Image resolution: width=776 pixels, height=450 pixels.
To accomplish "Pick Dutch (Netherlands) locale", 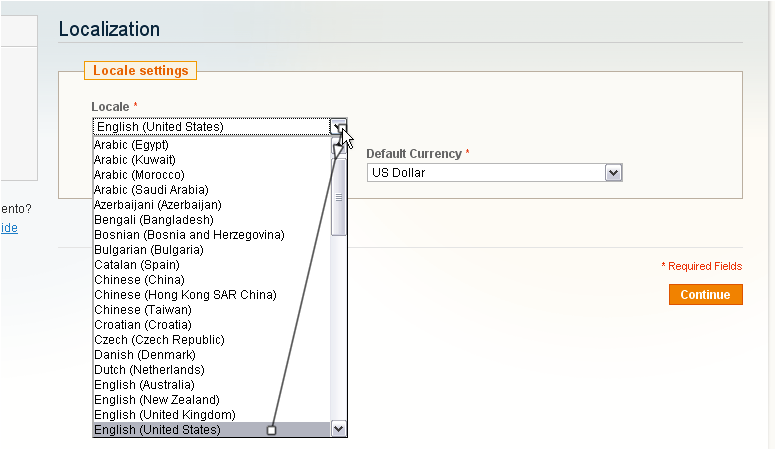I will click(x=148, y=370).
